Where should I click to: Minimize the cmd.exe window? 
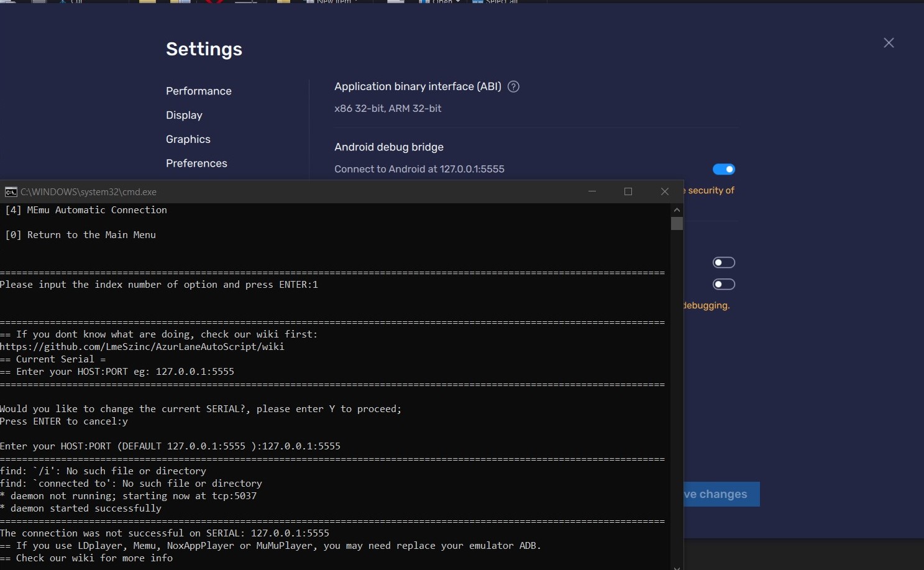click(592, 191)
